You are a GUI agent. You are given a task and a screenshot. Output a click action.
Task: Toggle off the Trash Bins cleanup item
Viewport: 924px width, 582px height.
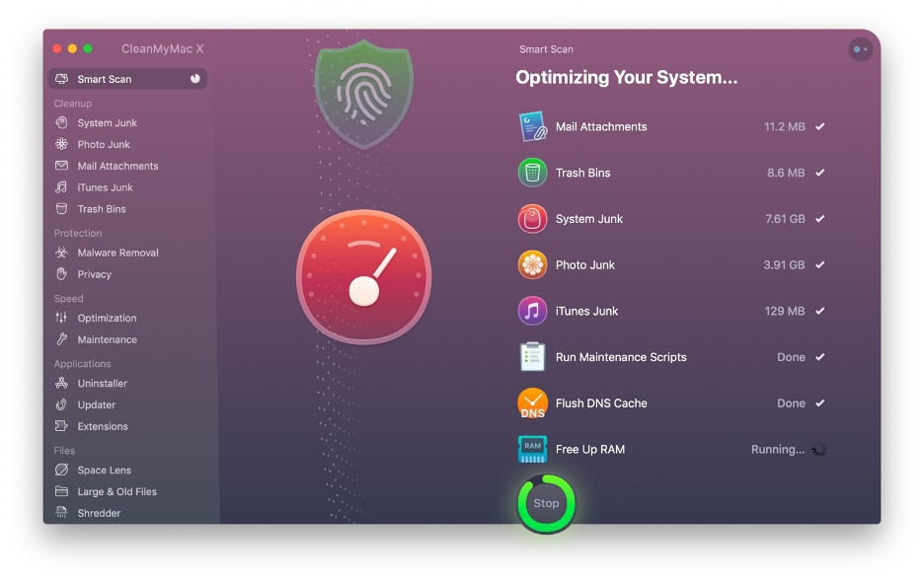pyautogui.click(x=817, y=173)
